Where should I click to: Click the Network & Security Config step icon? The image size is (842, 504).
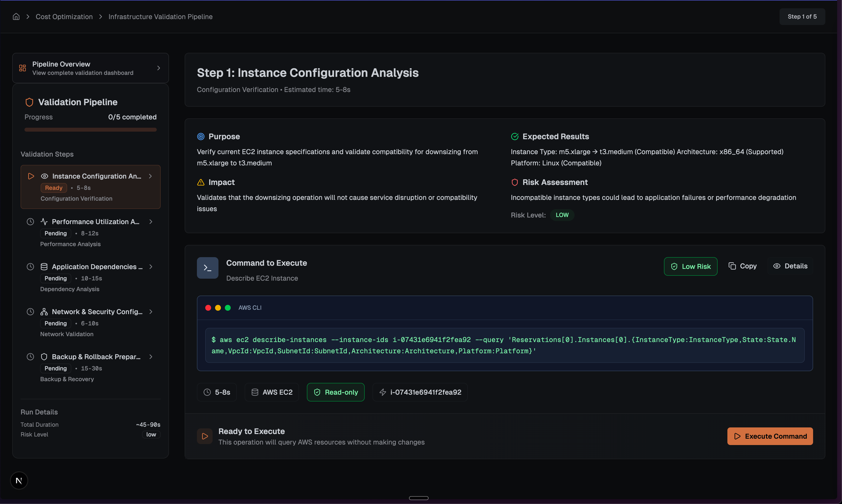click(x=44, y=312)
